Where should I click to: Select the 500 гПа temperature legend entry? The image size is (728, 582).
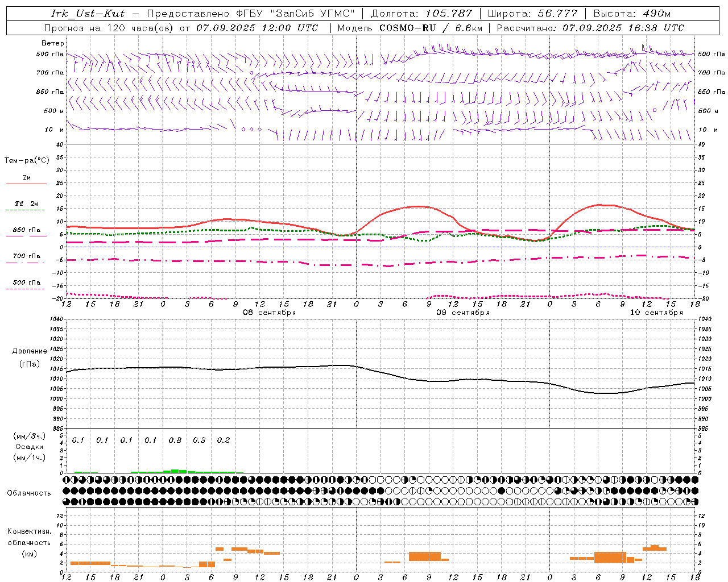26,282
